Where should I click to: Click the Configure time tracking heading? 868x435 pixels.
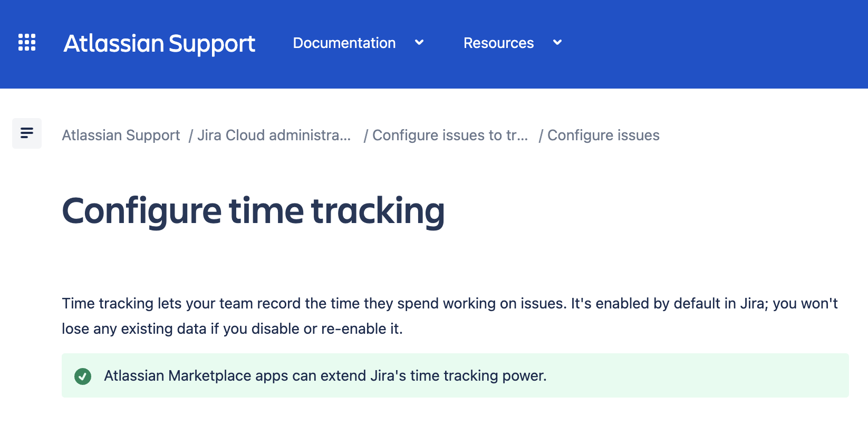pyautogui.click(x=253, y=211)
